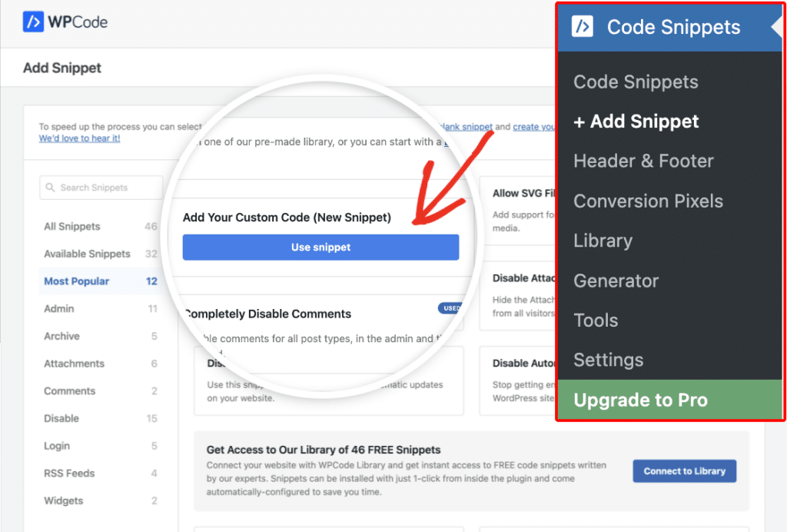The width and height of the screenshot is (787, 532).
Task: Select the Most Popular snippet filter
Action: (76, 281)
